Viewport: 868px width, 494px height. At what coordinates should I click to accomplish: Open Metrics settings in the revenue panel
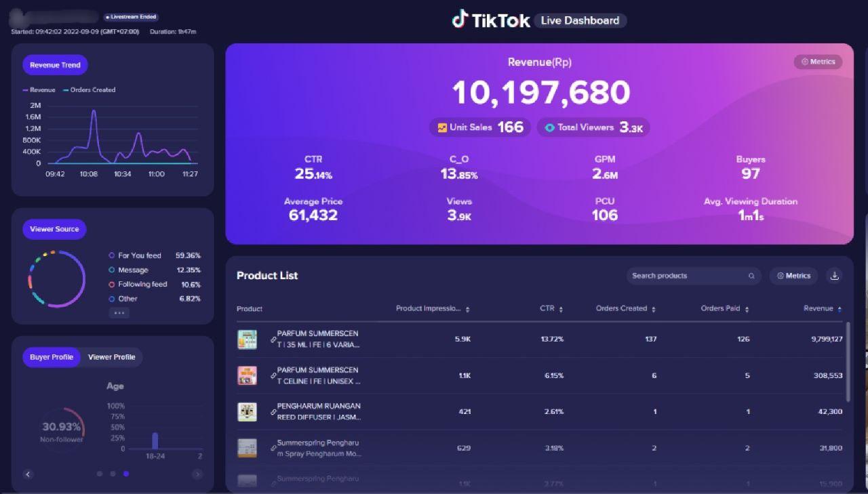pos(818,62)
